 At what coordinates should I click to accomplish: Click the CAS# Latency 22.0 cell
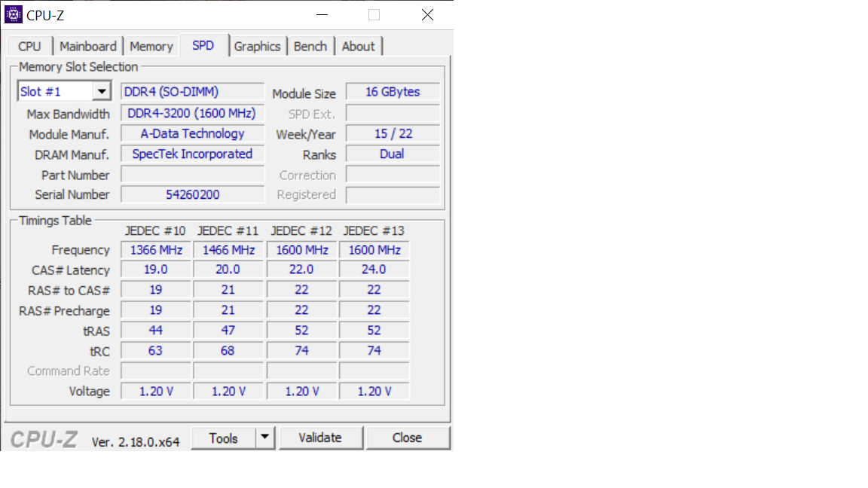point(301,270)
